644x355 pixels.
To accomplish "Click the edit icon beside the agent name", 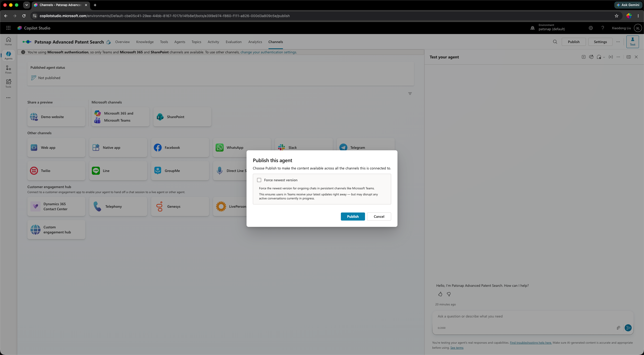I will (x=108, y=42).
